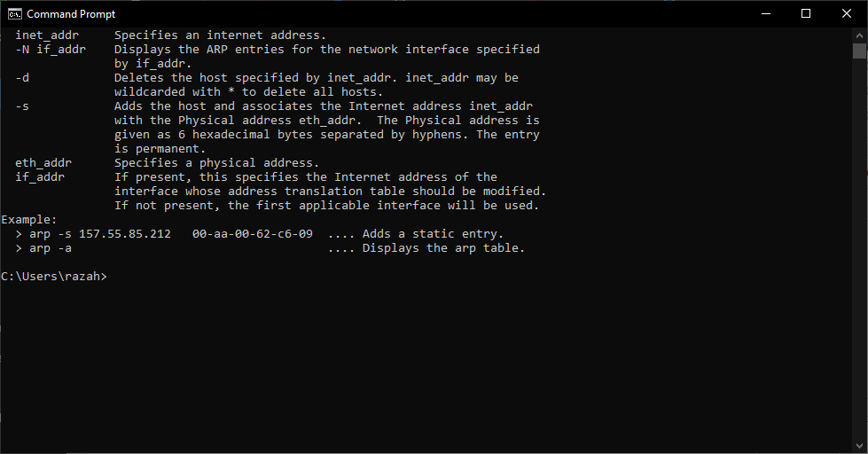Maximize the Command Prompt window

(x=805, y=13)
